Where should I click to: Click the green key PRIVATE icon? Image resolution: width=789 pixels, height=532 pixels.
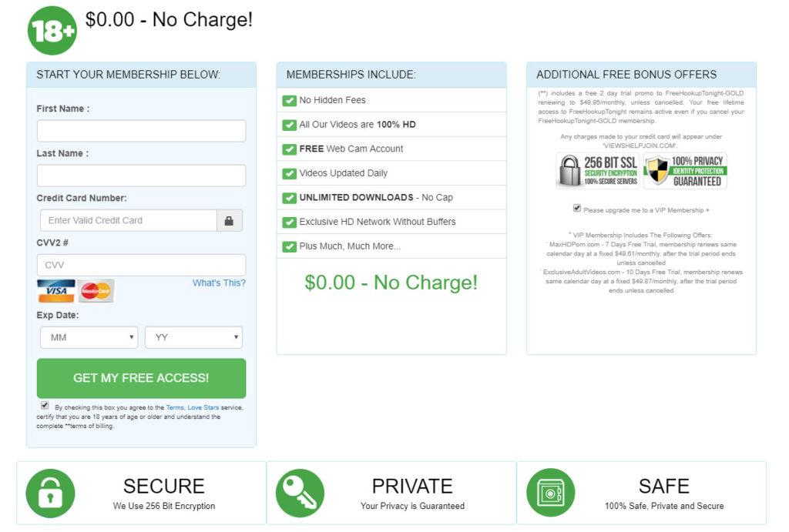coord(300,494)
